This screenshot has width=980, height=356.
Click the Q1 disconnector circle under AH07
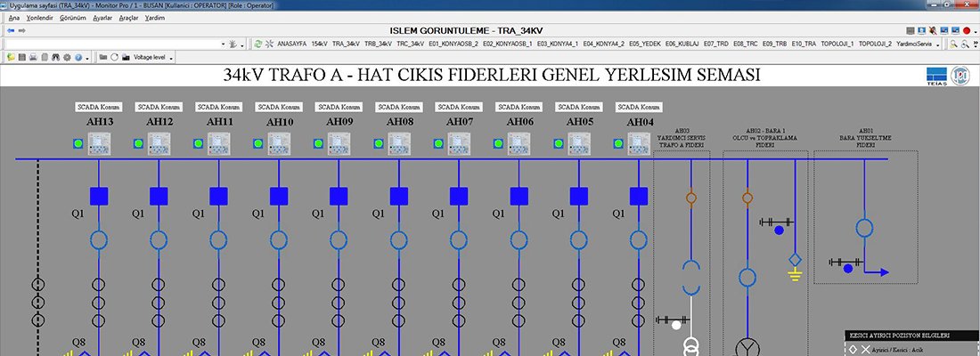click(x=459, y=240)
